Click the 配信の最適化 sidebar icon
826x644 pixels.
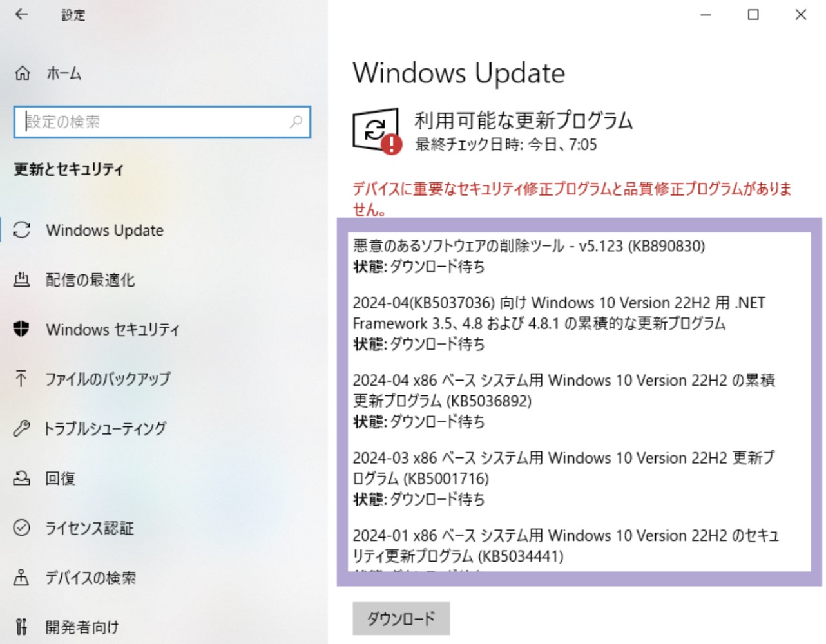click(x=22, y=279)
